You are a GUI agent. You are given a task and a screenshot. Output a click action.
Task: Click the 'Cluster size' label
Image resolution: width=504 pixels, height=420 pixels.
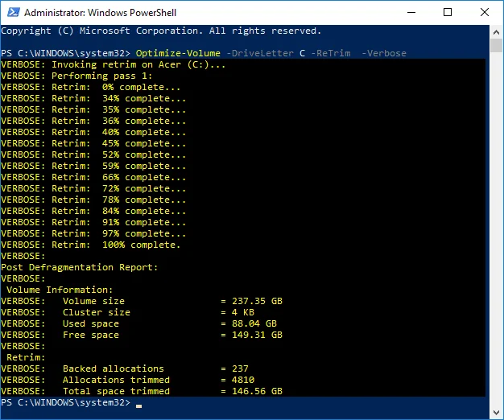click(97, 312)
